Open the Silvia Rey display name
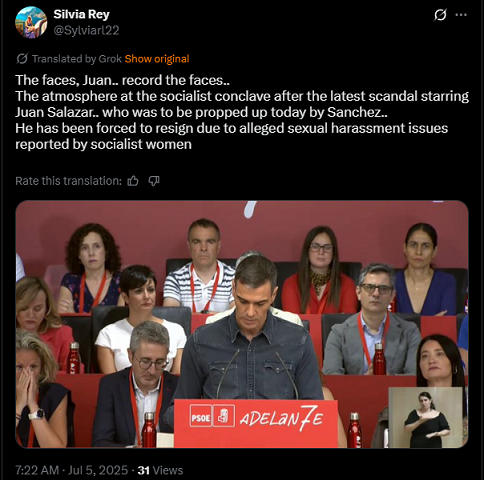Screen dimensions: 484x480 click(81, 14)
